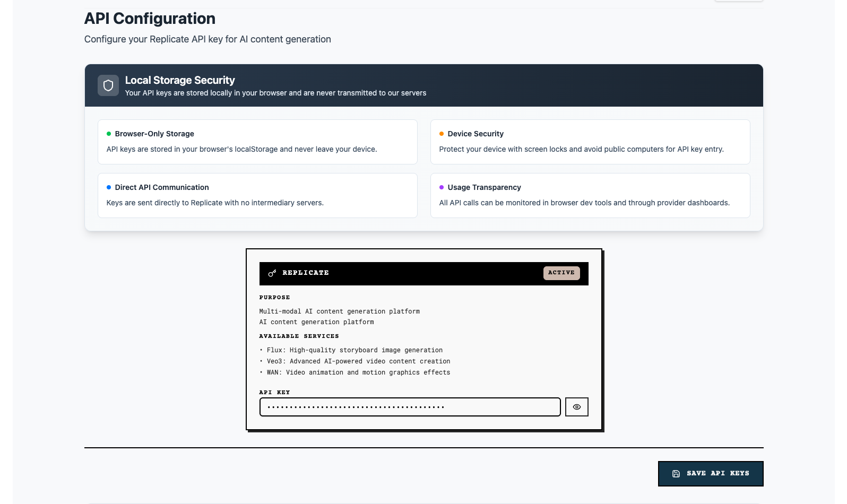
Task: Click the orange dot beside Device Security
Action: point(442,134)
